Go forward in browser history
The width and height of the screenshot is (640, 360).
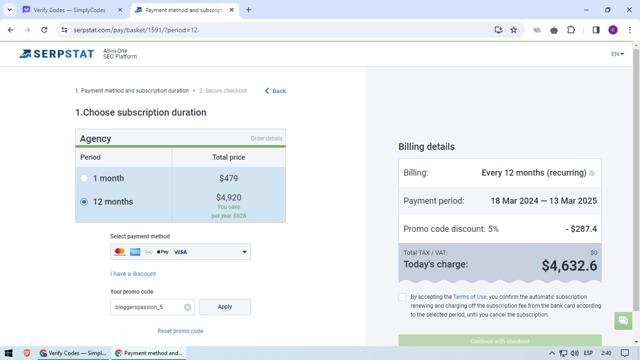[x=27, y=30]
